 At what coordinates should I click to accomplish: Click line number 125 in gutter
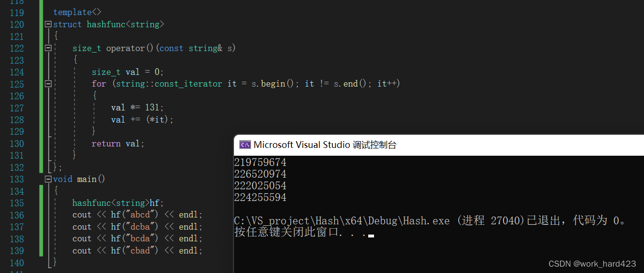[x=17, y=84]
